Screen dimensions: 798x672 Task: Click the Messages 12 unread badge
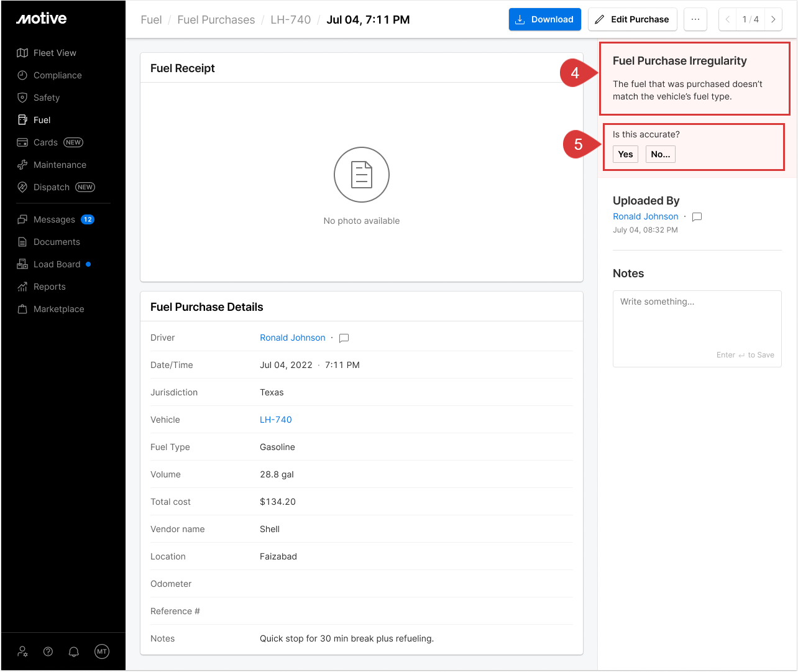(x=88, y=219)
